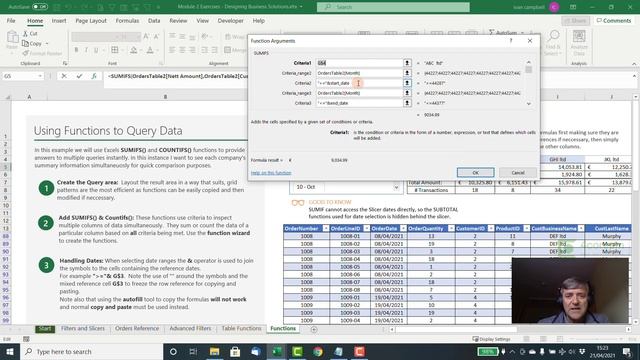This screenshot has height=360, width=640.
Task: Open the OrderQuantity column filter dropdown
Action: 451,228
